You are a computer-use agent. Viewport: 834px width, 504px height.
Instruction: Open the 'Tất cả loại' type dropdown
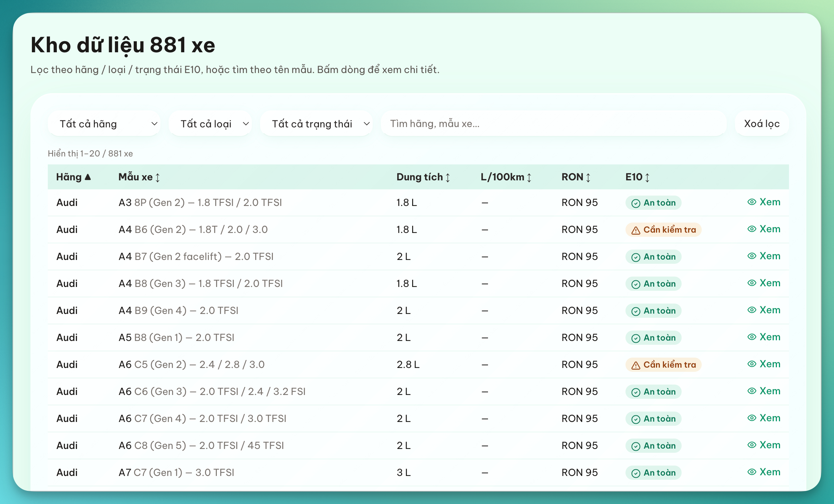(210, 124)
